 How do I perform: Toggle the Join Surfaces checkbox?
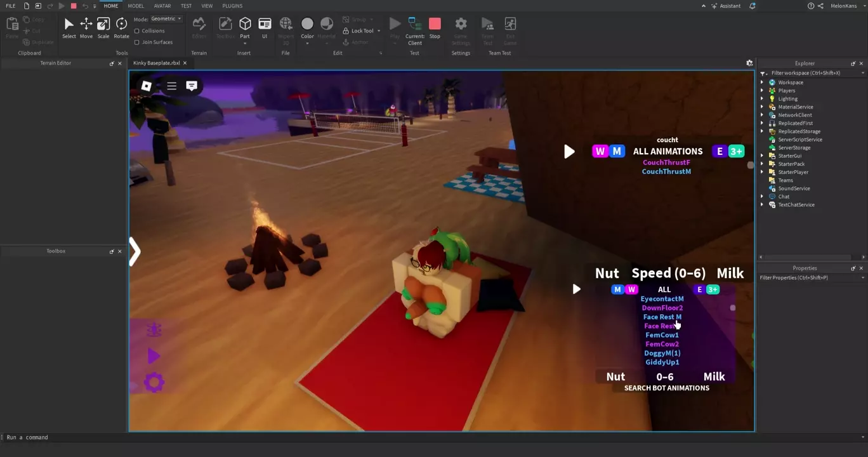click(137, 43)
